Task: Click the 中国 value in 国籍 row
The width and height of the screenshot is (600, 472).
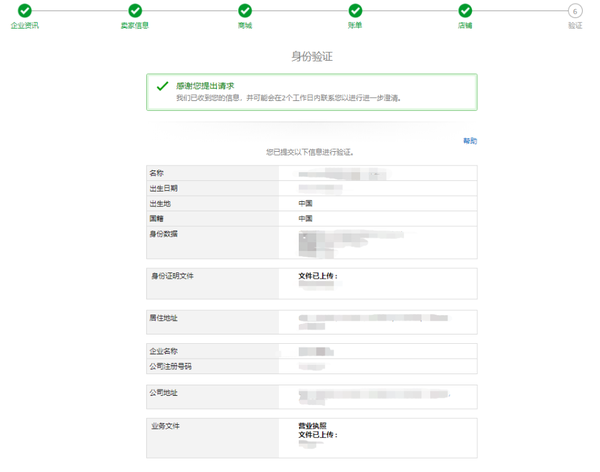Action: click(305, 219)
